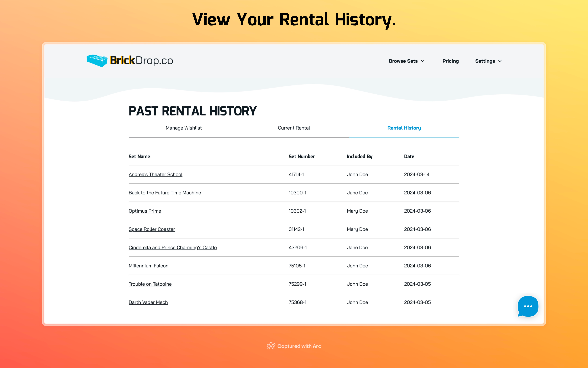
Task: Click the Captured with Arc label
Action: coord(294,346)
